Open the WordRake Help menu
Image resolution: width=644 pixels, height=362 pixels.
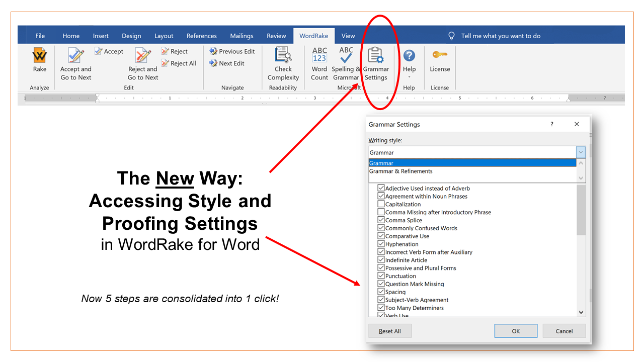(409, 64)
